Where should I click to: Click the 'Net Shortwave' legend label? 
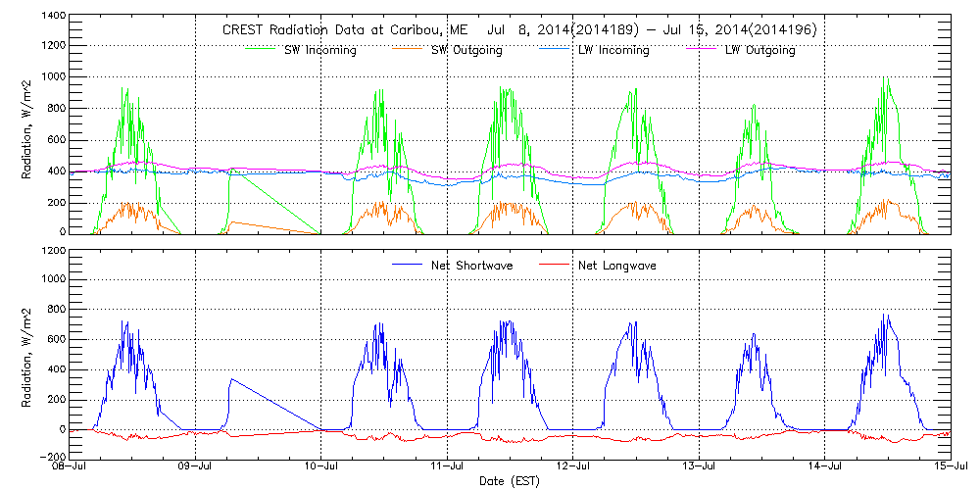pyautogui.click(x=472, y=266)
